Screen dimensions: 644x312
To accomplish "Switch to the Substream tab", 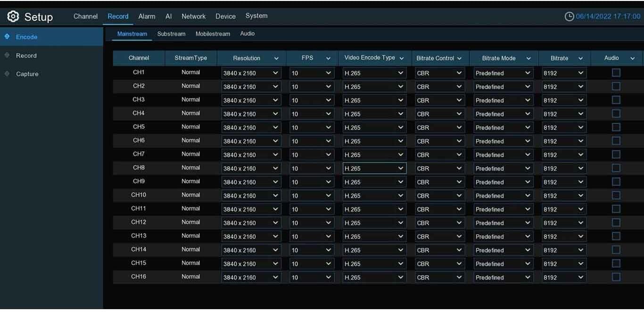I will [x=171, y=34].
